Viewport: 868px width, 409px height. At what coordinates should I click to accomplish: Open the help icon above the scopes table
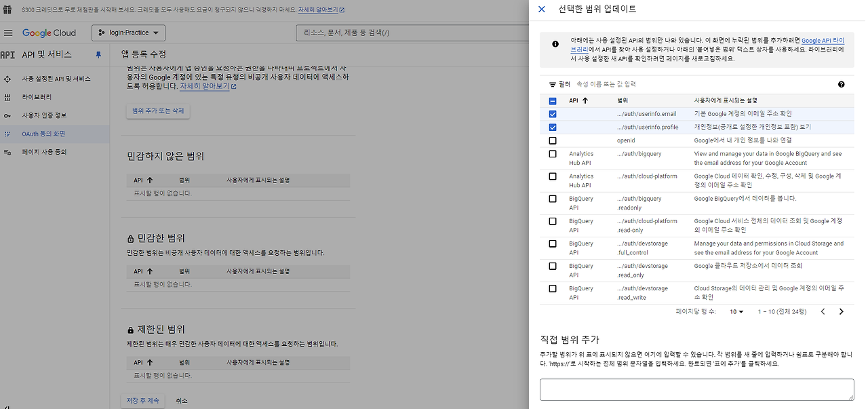841,84
